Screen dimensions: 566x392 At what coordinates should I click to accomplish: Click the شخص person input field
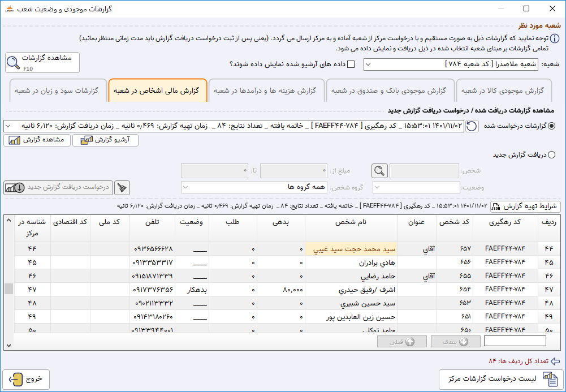click(x=425, y=171)
